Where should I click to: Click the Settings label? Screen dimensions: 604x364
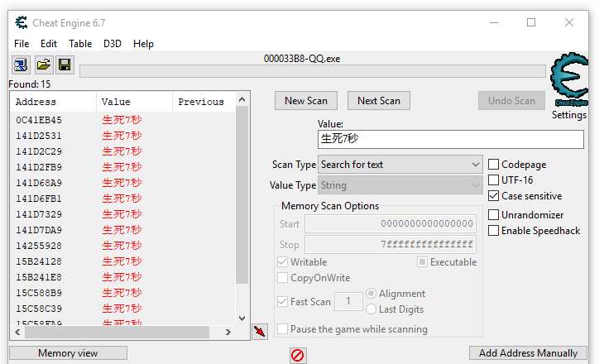tap(569, 115)
